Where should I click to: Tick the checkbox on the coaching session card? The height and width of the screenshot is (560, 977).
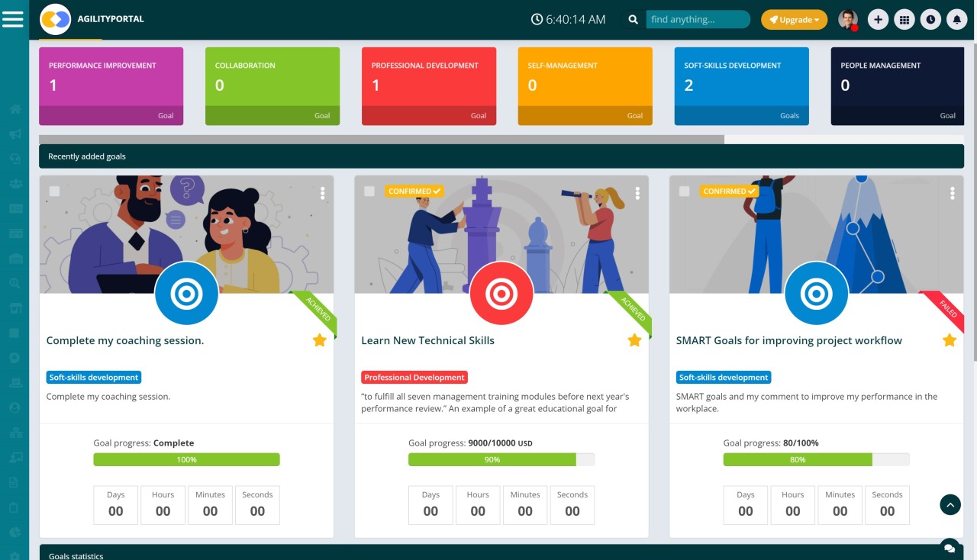[x=54, y=191]
